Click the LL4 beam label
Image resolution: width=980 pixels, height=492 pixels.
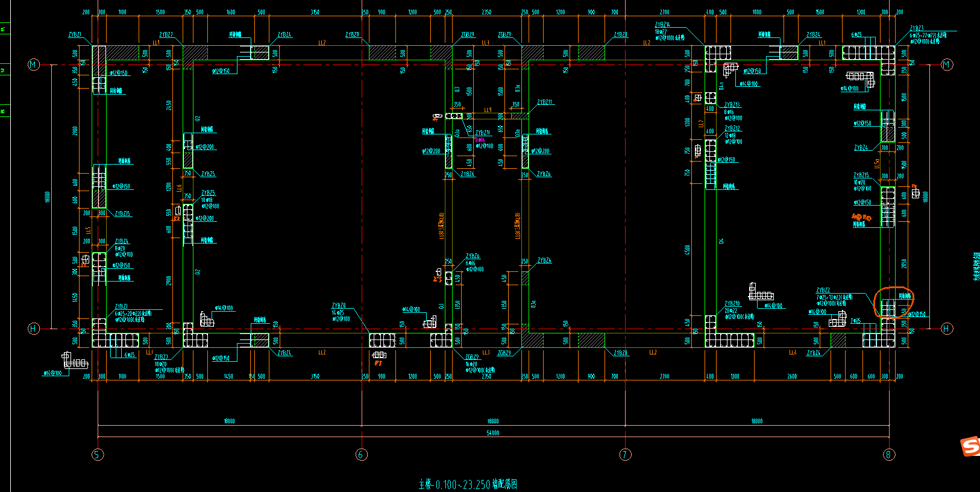(x=793, y=353)
